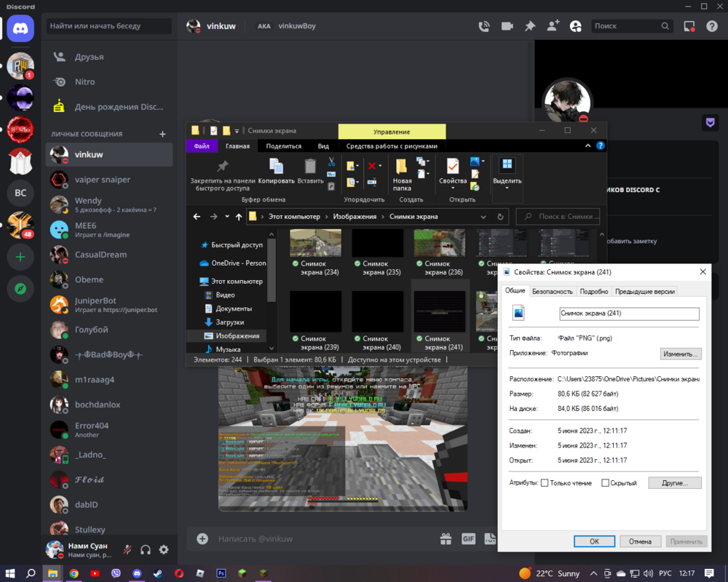Open recent locations dropdown in Explorer
This screenshot has width=728, height=582.
pyautogui.click(x=227, y=217)
